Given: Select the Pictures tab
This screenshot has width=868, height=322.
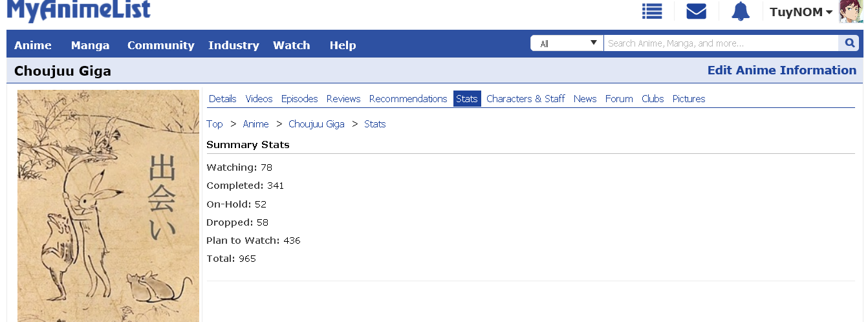Looking at the screenshot, I should pos(689,99).
